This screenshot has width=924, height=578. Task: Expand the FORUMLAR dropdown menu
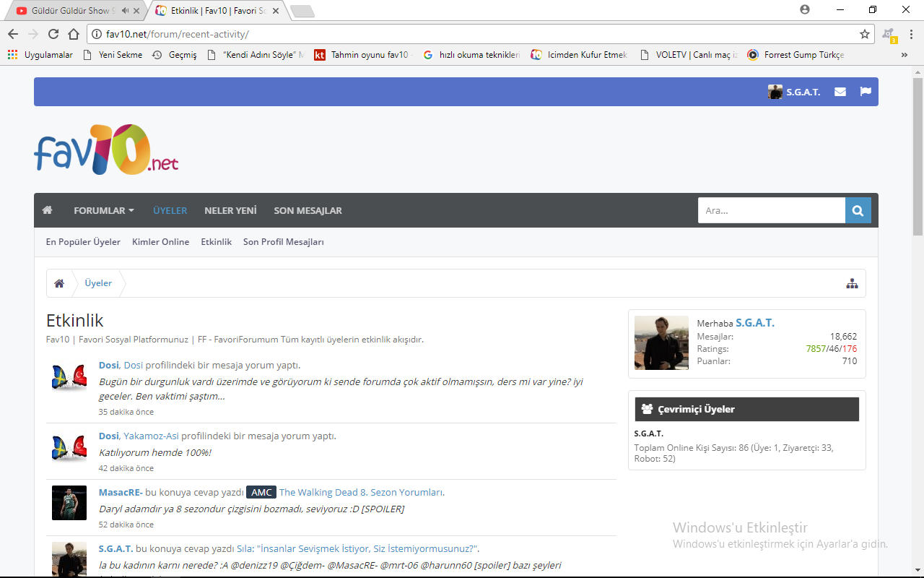click(104, 210)
